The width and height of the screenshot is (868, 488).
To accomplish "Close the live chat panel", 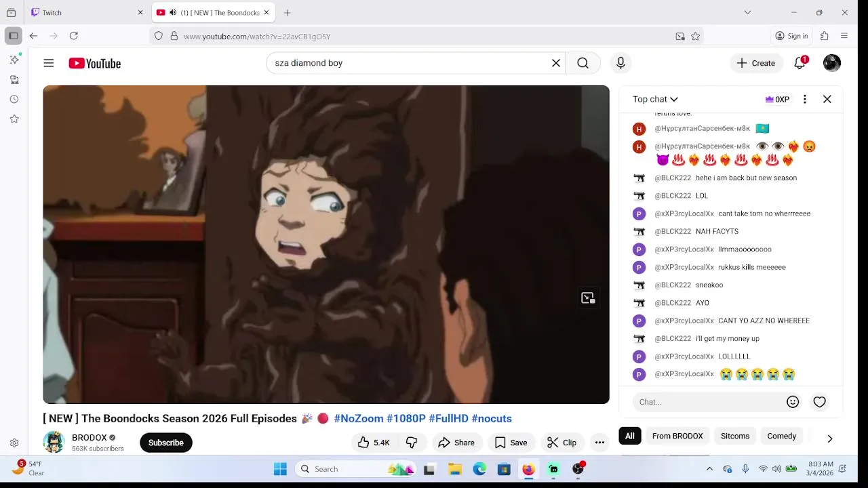I will point(827,99).
